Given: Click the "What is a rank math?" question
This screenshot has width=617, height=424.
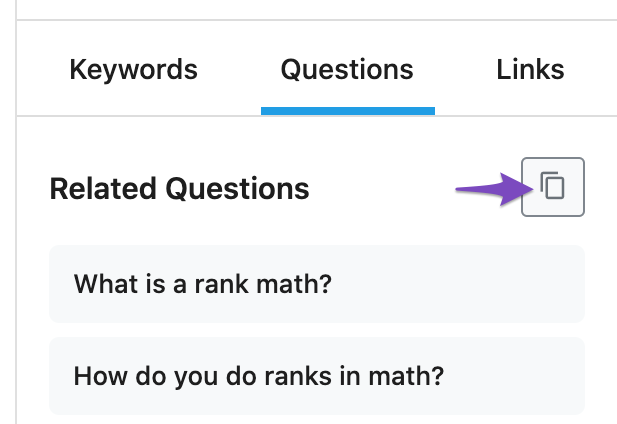Looking at the screenshot, I should click(x=202, y=284).
